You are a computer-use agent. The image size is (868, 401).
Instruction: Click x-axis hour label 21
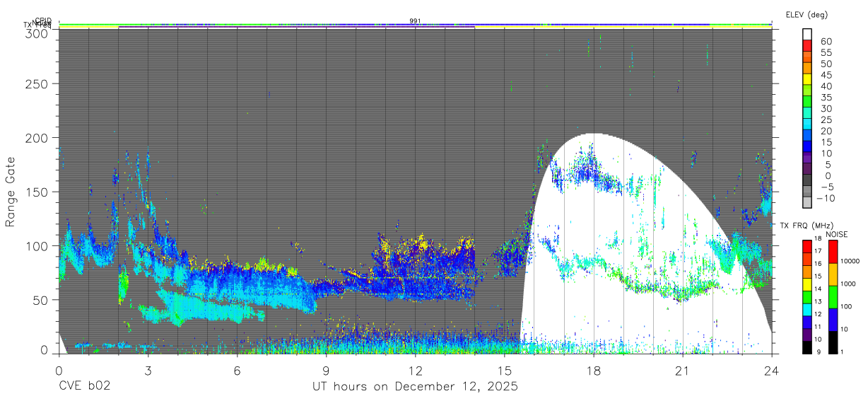[682, 370]
